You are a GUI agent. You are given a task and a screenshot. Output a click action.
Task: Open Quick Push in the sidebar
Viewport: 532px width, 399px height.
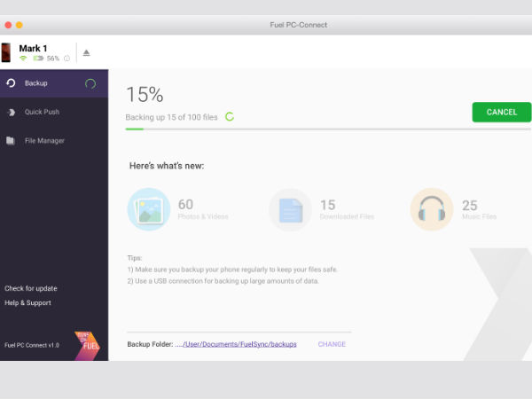point(54,112)
